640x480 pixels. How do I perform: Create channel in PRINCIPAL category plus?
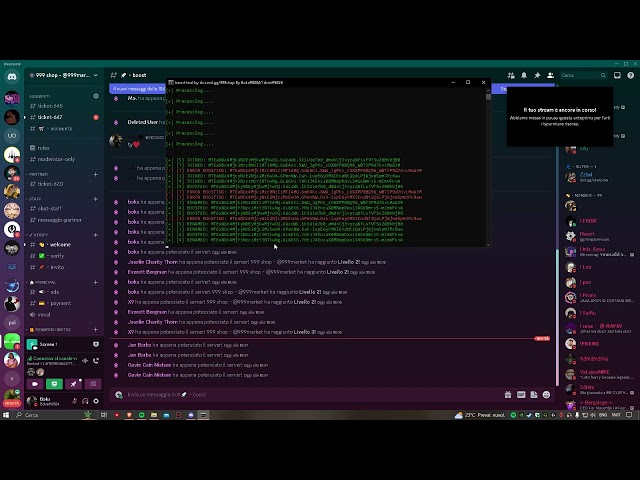pyautogui.click(x=96, y=282)
